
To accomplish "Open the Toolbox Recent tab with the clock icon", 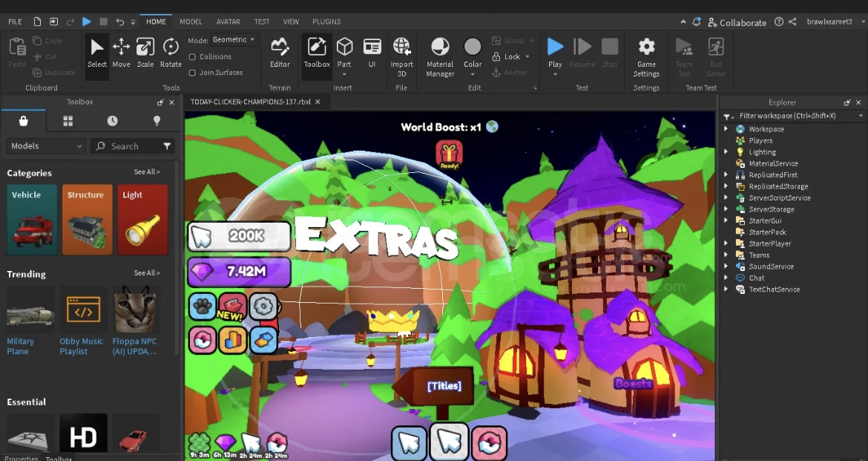I will (x=112, y=121).
